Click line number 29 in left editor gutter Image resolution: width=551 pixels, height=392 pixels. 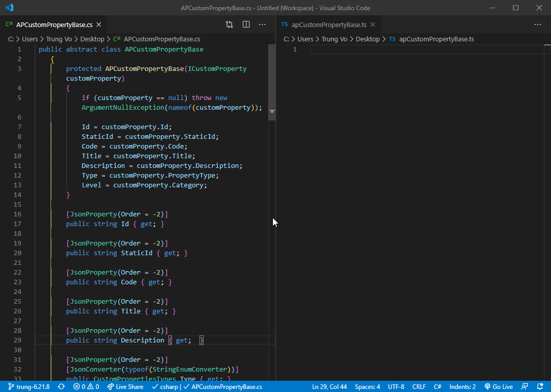17,340
